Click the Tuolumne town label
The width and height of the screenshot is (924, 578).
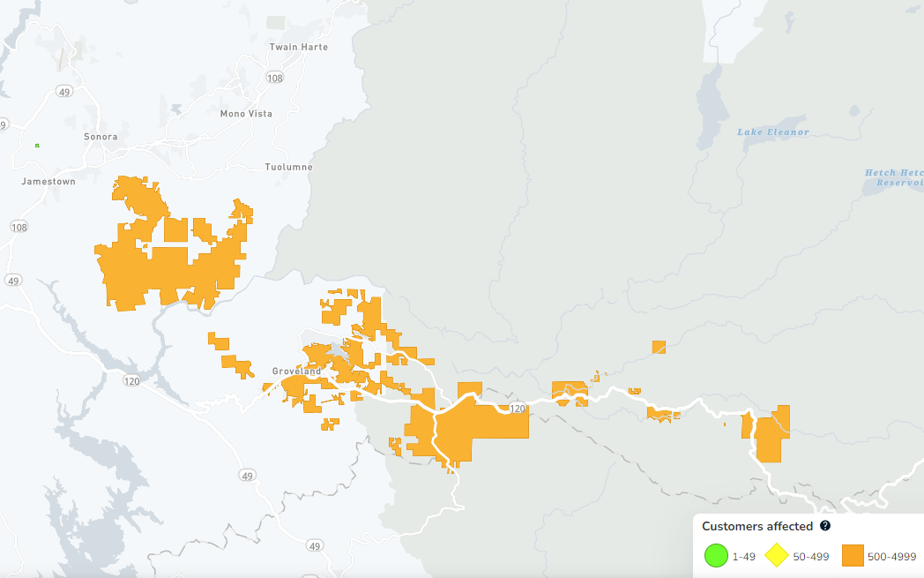click(x=288, y=167)
